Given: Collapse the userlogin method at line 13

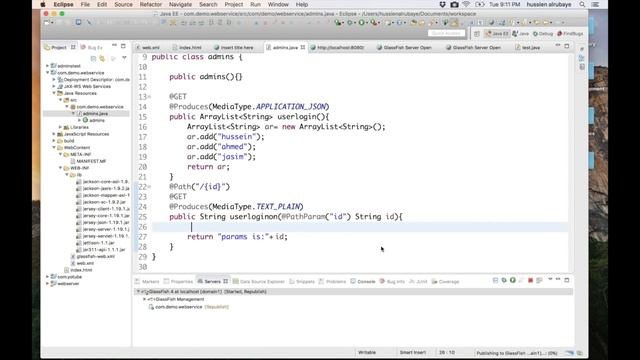Looking at the screenshot, I should tap(149, 97).
